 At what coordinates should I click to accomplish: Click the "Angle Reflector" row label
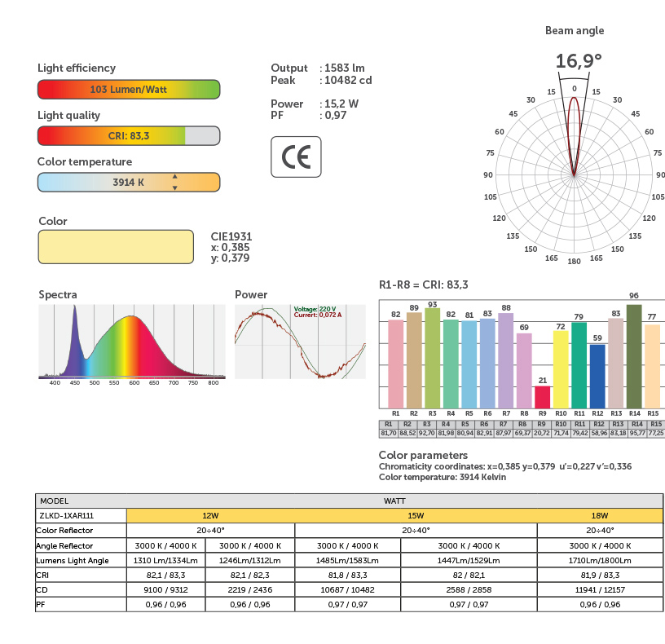(x=64, y=546)
